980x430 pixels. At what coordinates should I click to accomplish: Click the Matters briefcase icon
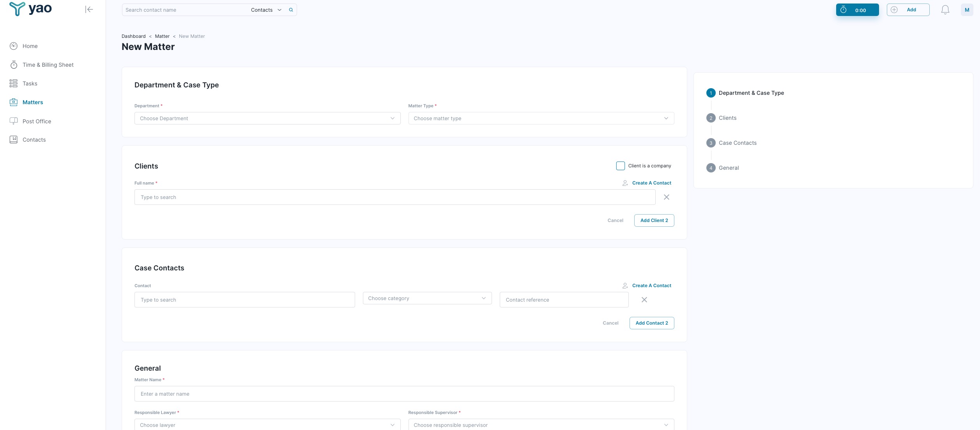point(14,102)
